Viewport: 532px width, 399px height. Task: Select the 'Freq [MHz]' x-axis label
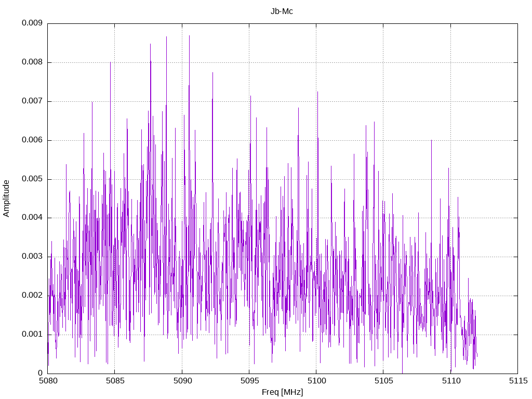click(x=282, y=392)
